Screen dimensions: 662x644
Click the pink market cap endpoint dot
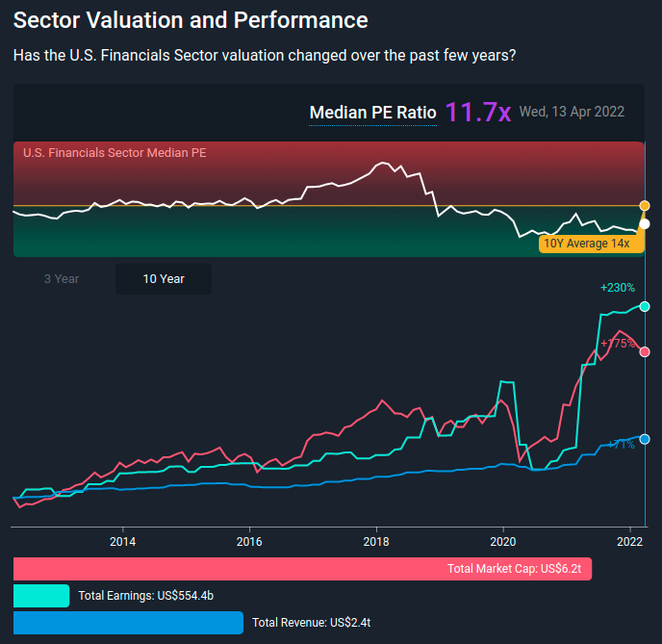645,351
